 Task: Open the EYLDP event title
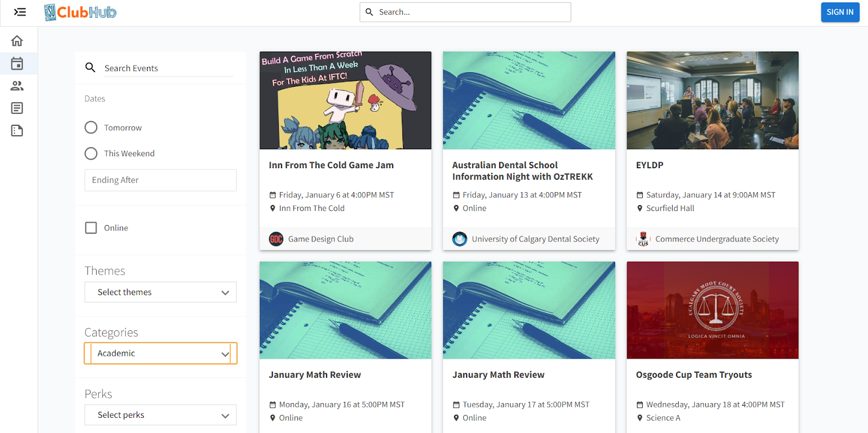(x=649, y=165)
